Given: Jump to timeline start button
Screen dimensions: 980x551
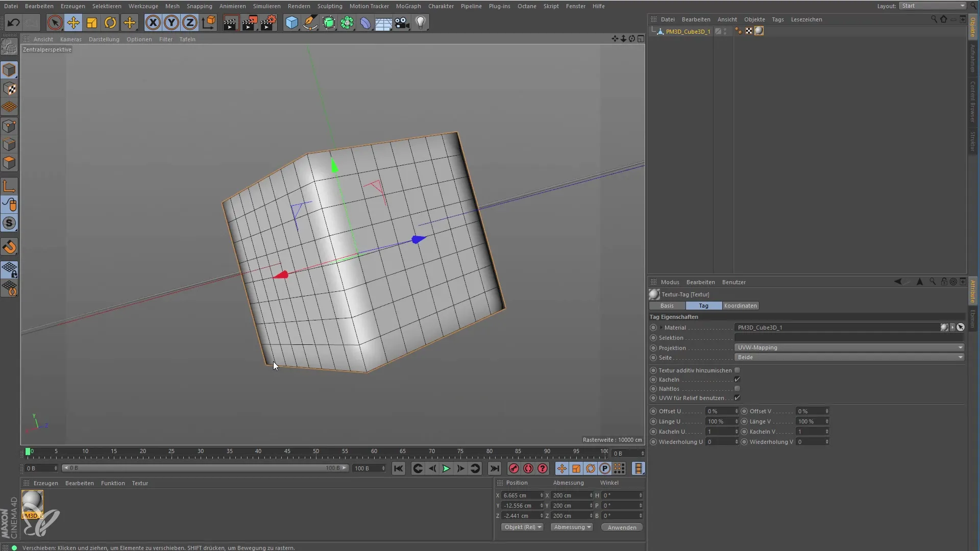Looking at the screenshot, I should [x=399, y=468].
